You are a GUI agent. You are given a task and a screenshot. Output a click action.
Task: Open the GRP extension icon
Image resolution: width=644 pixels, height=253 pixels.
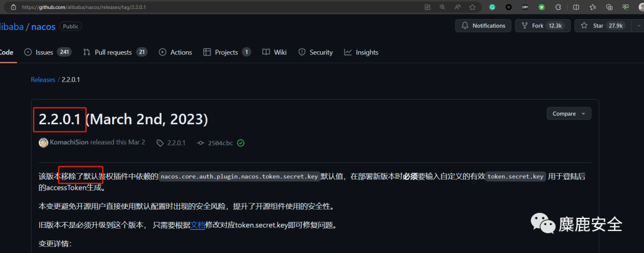(x=525, y=7)
